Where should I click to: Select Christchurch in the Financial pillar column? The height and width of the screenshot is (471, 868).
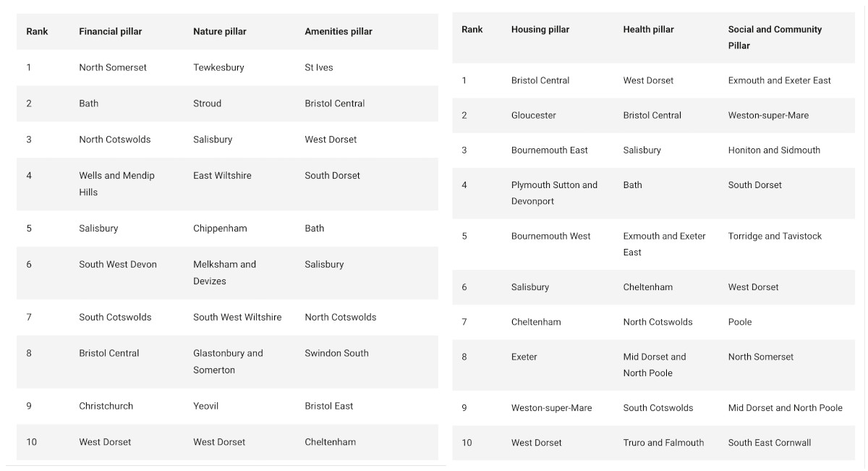click(106, 406)
